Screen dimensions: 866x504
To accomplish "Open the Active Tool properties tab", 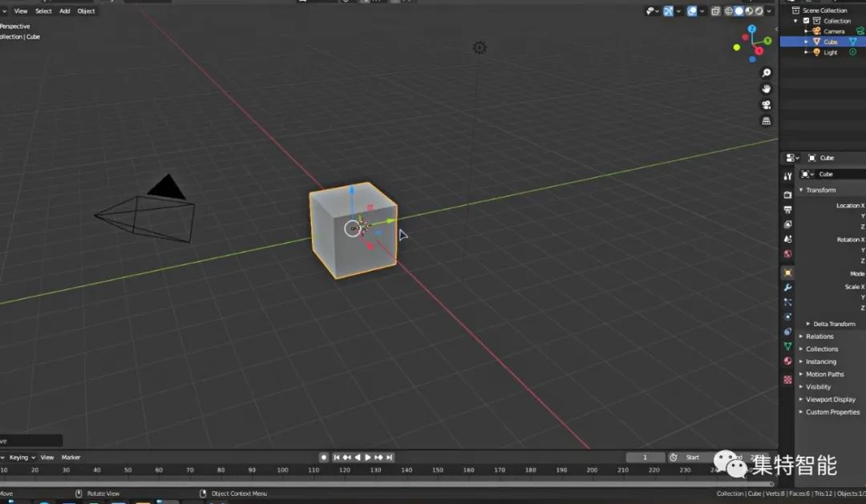I will pyautogui.click(x=787, y=176).
